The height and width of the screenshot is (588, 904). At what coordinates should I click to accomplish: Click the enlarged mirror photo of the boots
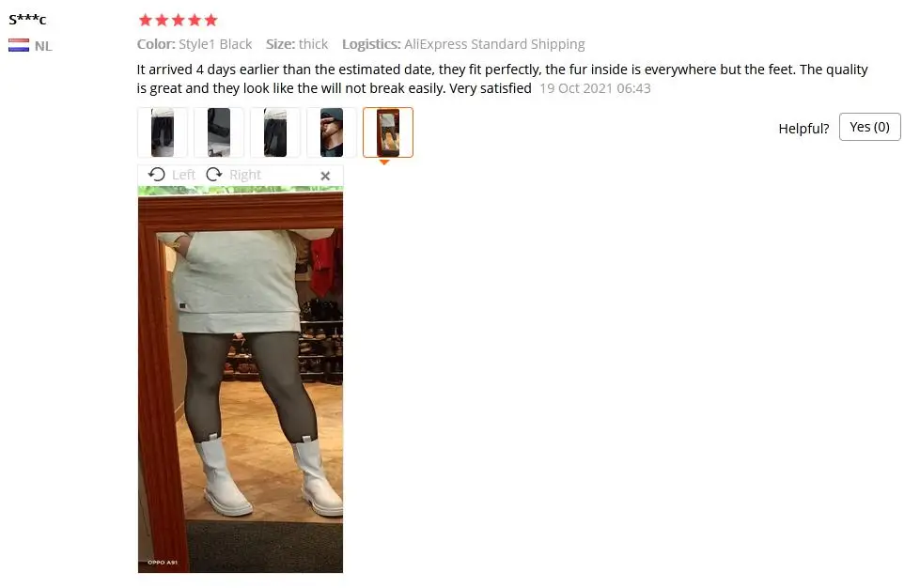pyautogui.click(x=241, y=379)
